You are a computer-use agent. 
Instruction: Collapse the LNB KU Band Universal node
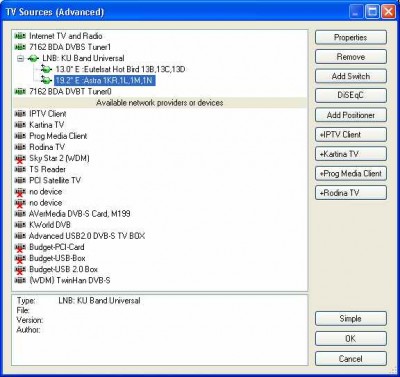pyautogui.click(x=21, y=58)
